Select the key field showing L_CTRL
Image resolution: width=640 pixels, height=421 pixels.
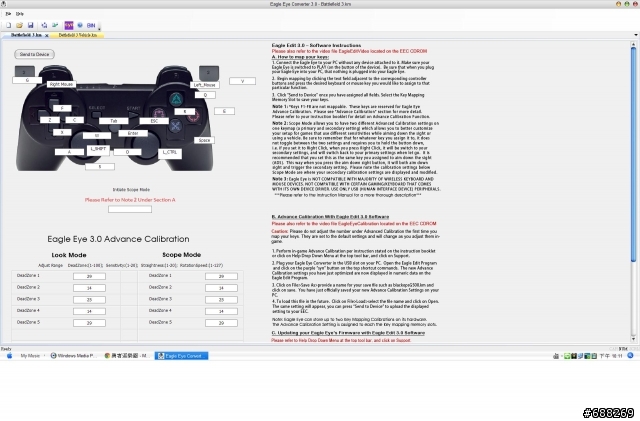(170, 154)
